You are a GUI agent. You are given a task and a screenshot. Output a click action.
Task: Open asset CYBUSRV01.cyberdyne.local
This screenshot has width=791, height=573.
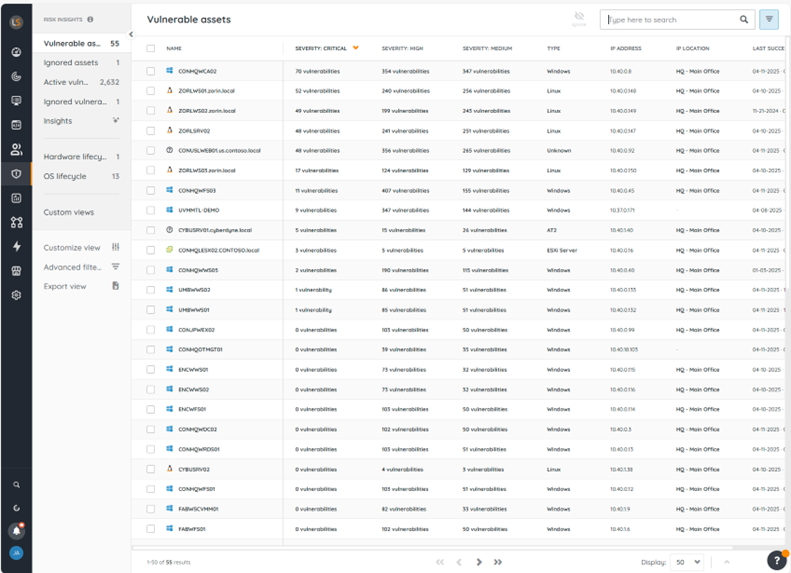point(215,230)
